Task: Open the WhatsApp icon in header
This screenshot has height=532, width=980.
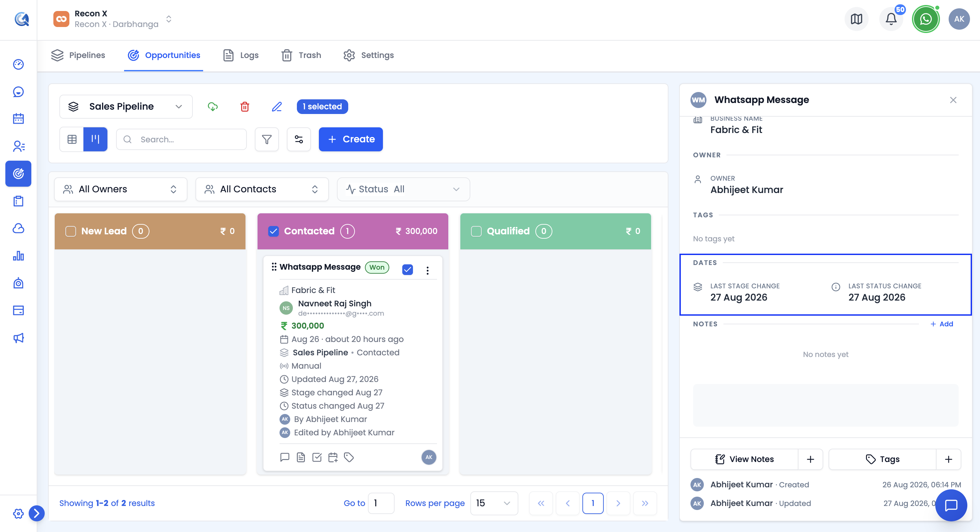Action: pos(925,19)
